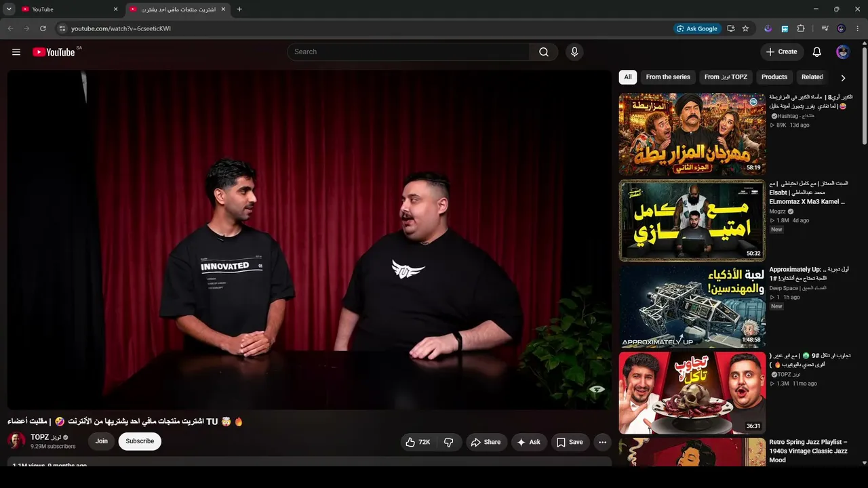Open the Chrome three-dot menu
Viewport: 868px width, 488px height.
pos(858,28)
